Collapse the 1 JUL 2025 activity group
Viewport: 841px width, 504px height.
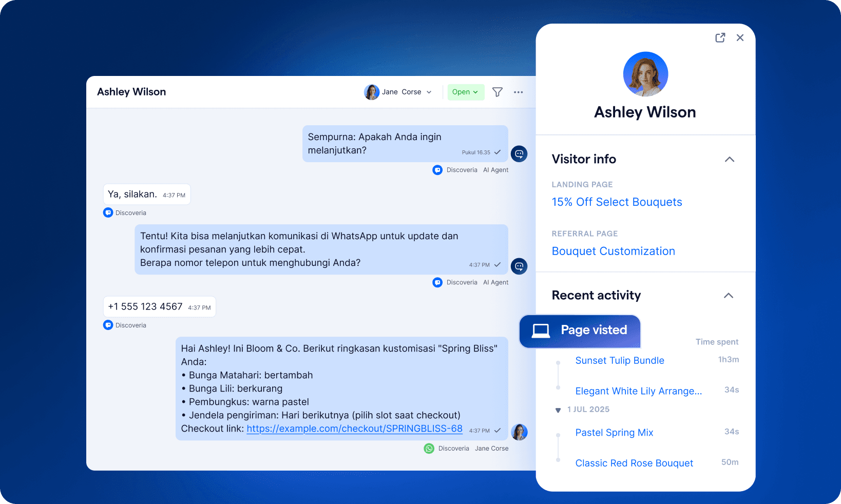click(558, 410)
